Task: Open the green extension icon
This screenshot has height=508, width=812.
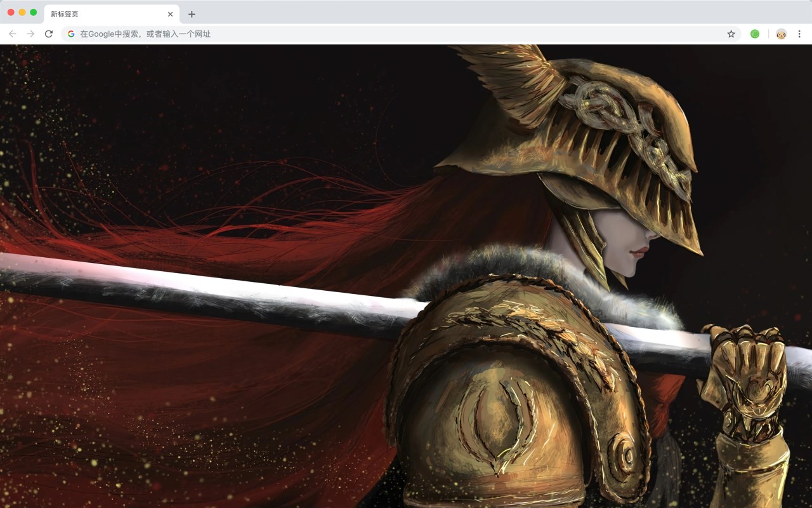Action: coord(755,34)
